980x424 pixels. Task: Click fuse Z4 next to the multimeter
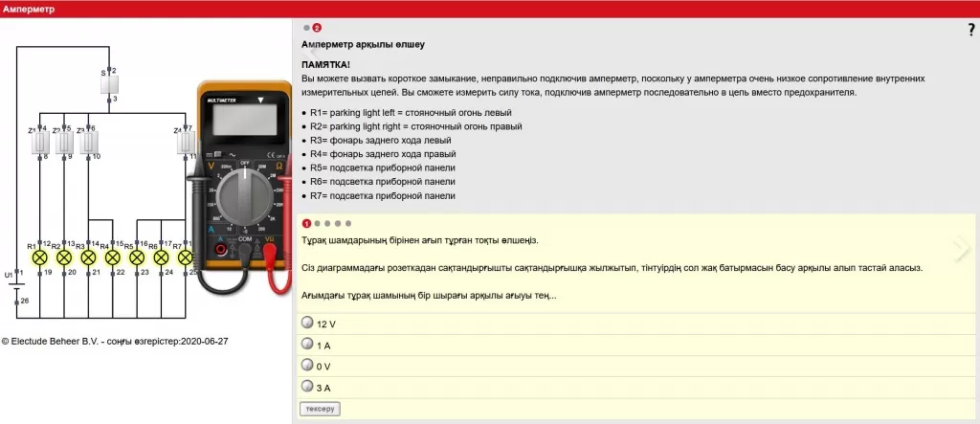tap(188, 142)
